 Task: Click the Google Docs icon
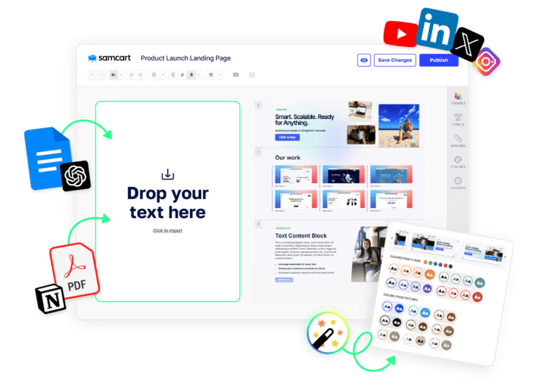click(x=48, y=158)
